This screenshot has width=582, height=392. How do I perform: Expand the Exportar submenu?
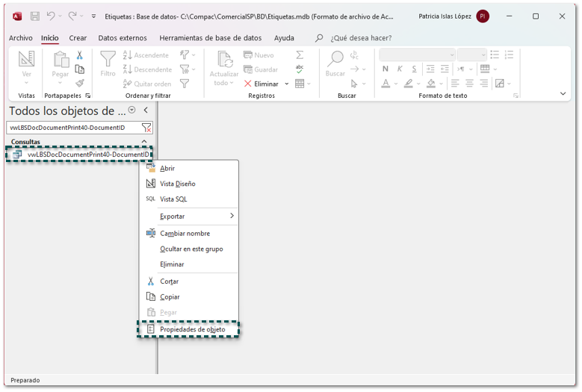click(x=231, y=217)
